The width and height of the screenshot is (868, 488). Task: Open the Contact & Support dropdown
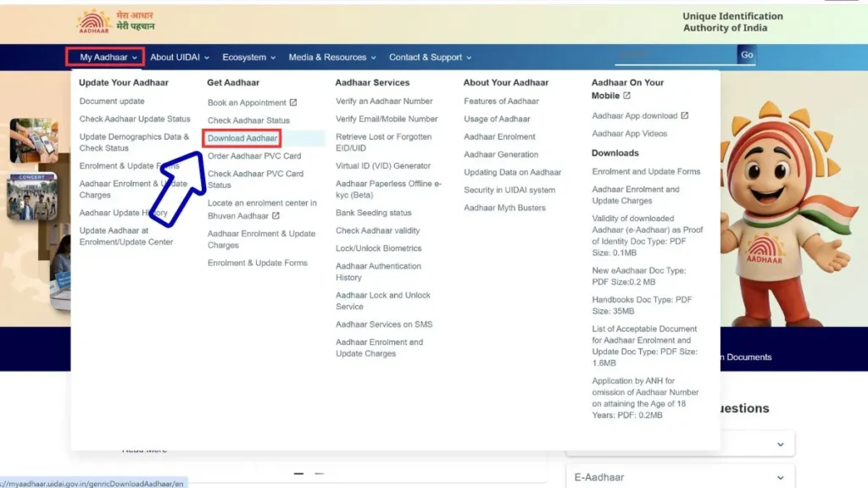pyautogui.click(x=430, y=57)
